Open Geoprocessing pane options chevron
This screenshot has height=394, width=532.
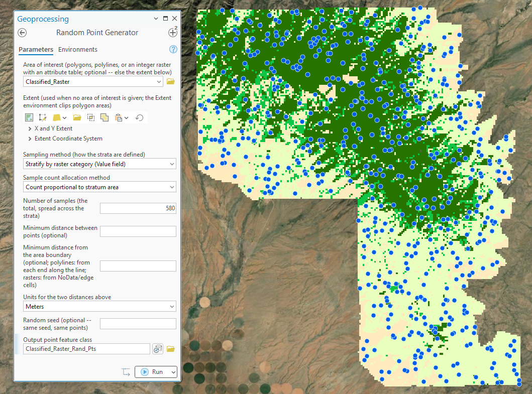156,19
